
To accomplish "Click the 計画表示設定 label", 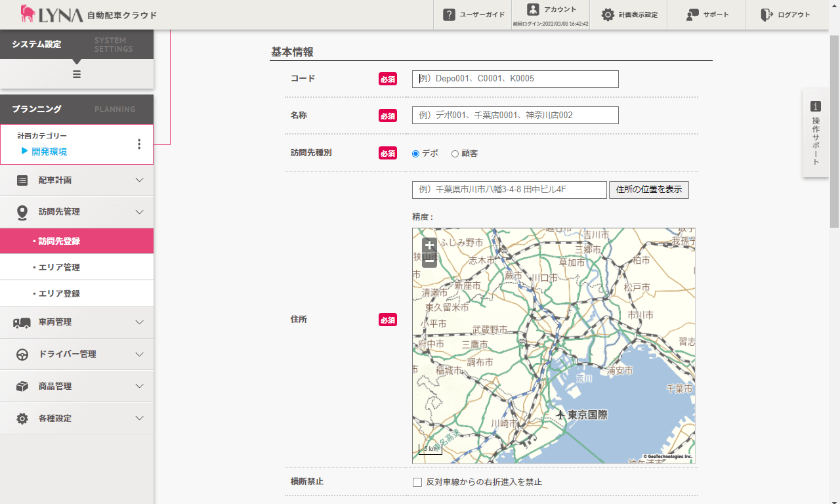I will 638,14.
